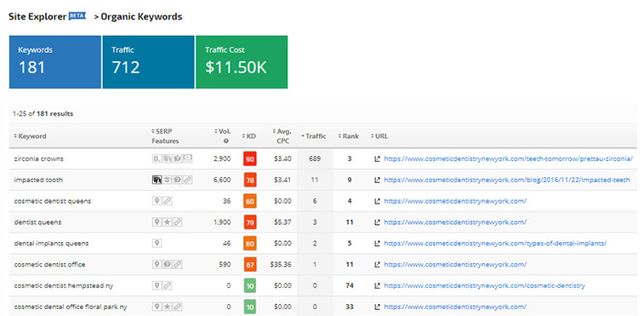Toggle Traffic column descending sort
Screen dimensions: 644x316
[313, 136]
